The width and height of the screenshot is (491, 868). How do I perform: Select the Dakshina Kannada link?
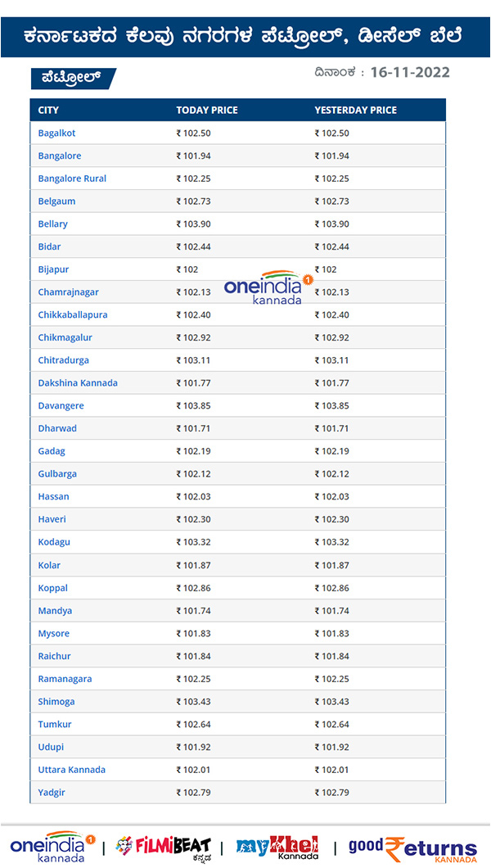pos(78,383)
